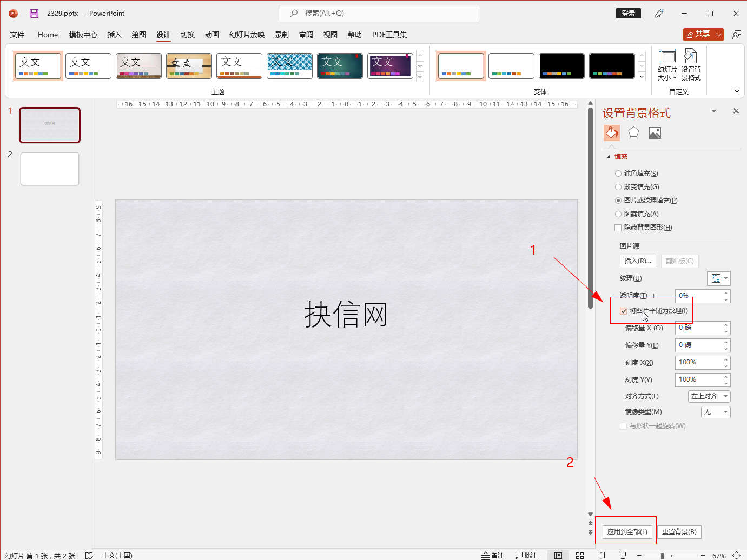Select slide 2 thumbnail
747x560 pixels.
pos(50,169)
